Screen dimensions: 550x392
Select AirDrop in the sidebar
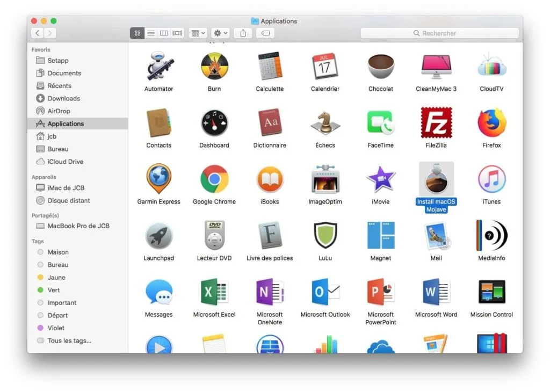[x=78, y=111]
